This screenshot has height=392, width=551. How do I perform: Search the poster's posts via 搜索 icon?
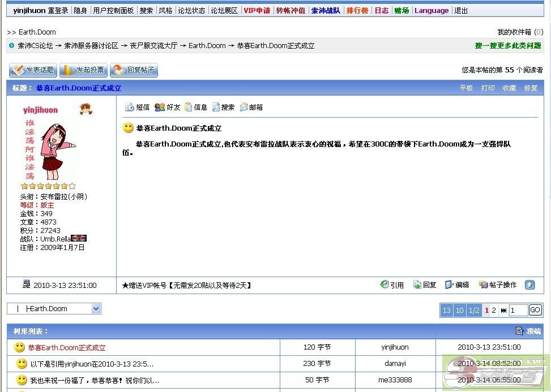pos(223,107)
